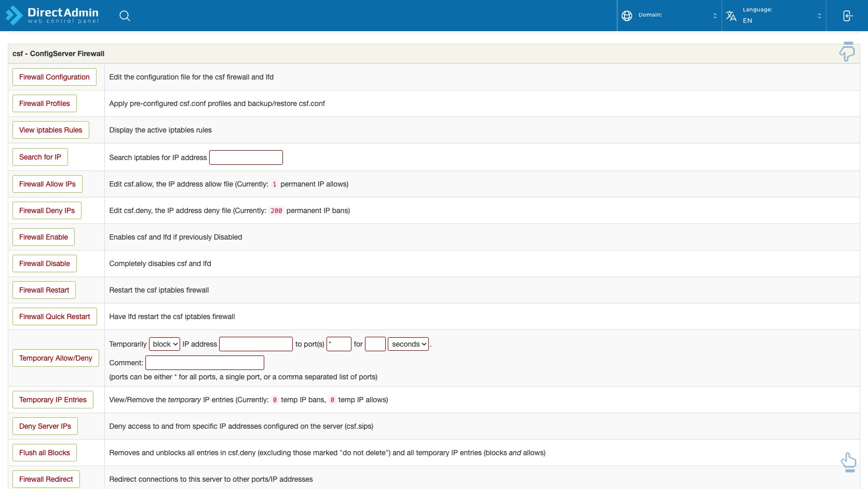Click the '1' permanent IP allows count
Image resolution: width=868 pixels, height=489 pixels.
tap(275, 184)
